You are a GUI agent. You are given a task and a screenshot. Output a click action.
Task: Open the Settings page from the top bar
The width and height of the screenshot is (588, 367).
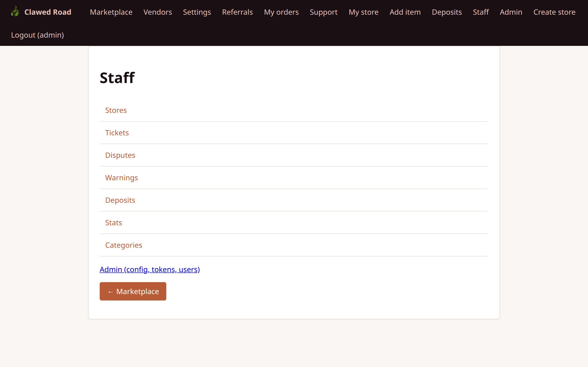197,12
